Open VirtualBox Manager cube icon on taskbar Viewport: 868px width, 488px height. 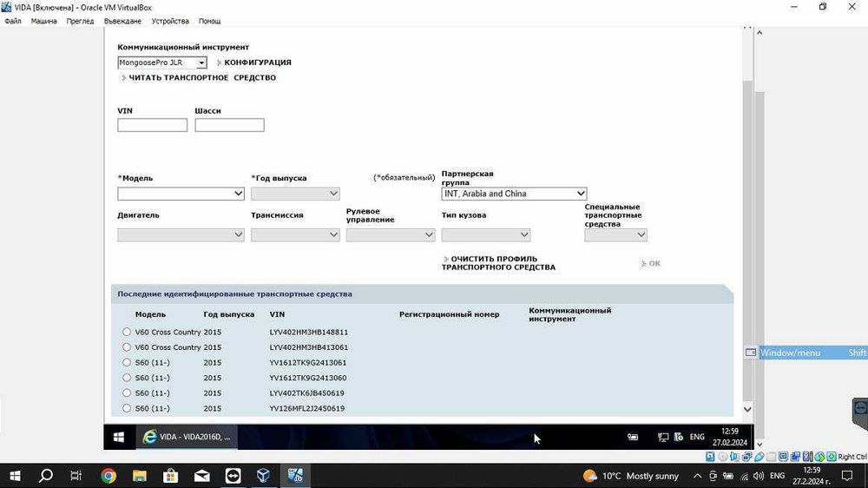point(264,476)
